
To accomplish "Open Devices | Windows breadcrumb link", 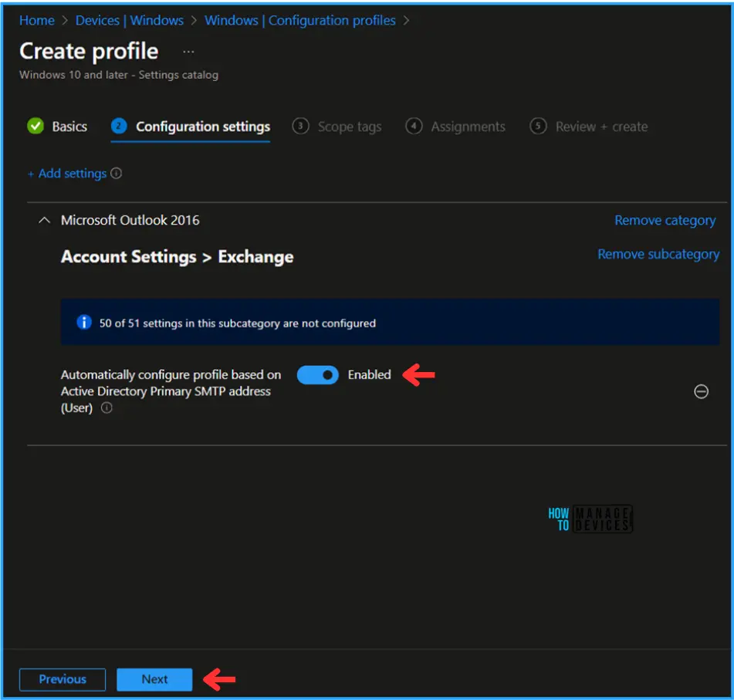I will (x=130, y=21).
